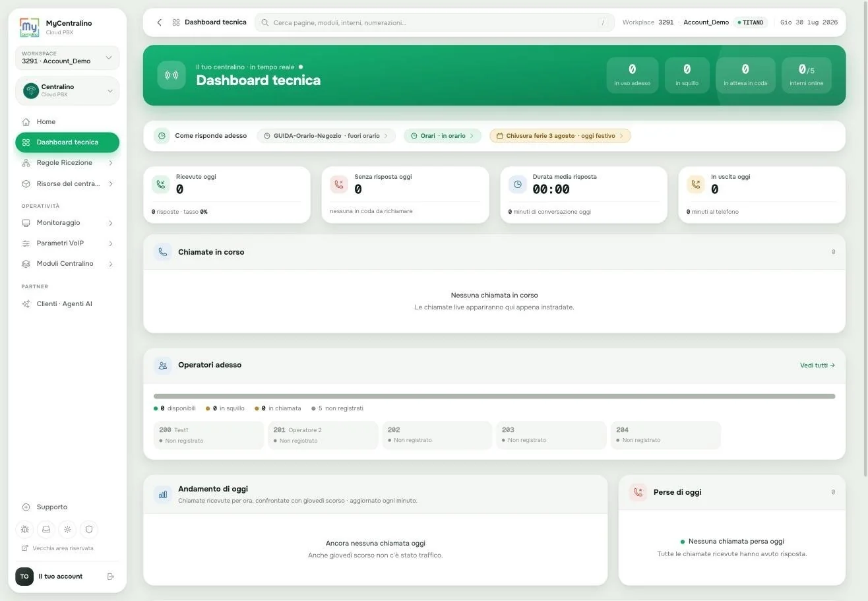Open Parametri VoIP sidebar item
868x601 pixels.
(67, 243)
